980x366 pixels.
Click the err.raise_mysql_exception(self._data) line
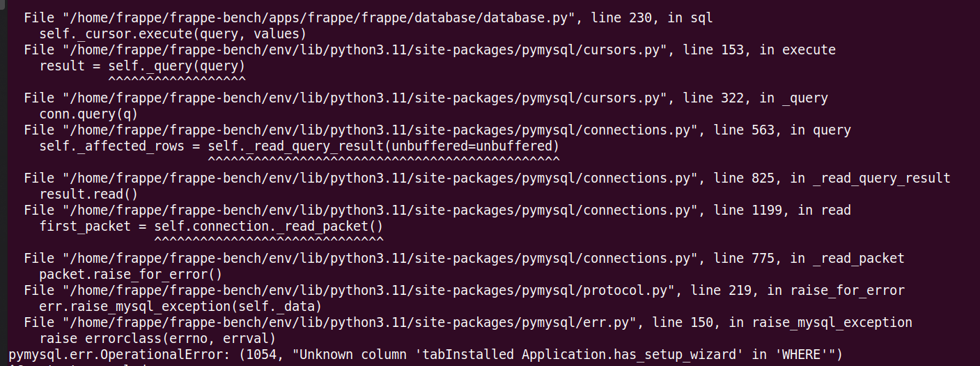[180, 306]
